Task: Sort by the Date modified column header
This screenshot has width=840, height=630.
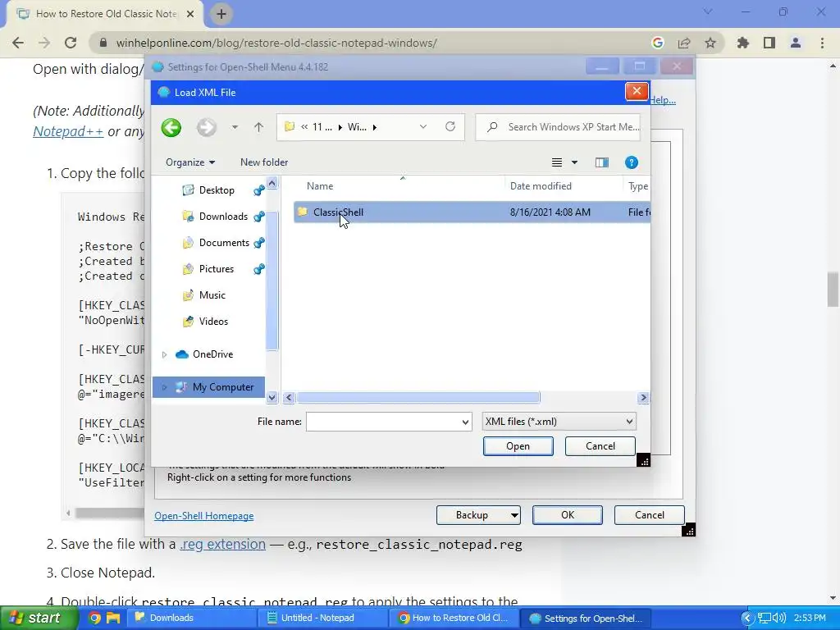Action: 541,186
